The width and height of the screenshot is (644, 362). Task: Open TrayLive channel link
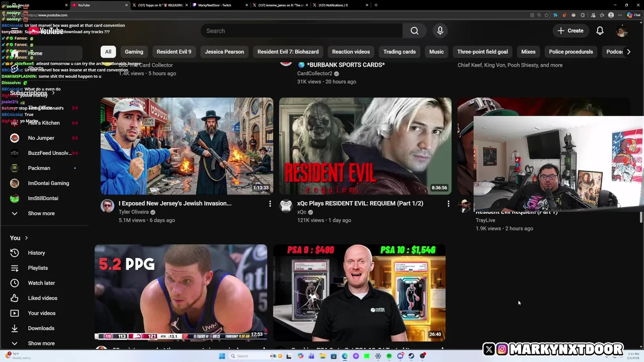click(x=486, y=220)
